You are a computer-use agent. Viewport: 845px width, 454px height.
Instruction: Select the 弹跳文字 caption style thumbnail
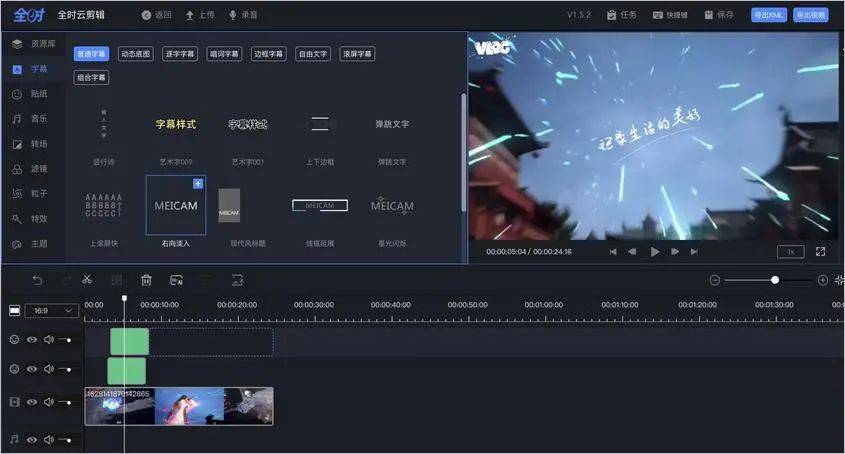pyautogui.click(x=392, y=125)
